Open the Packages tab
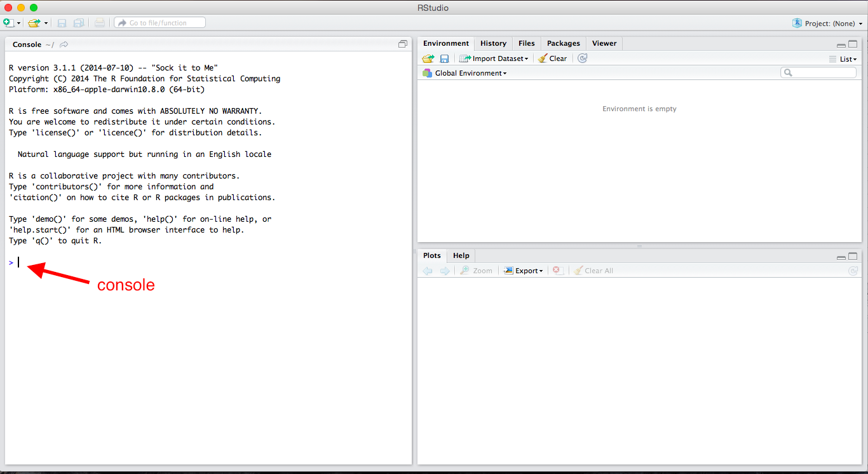The image size is (868, 474). coord(563,43)
